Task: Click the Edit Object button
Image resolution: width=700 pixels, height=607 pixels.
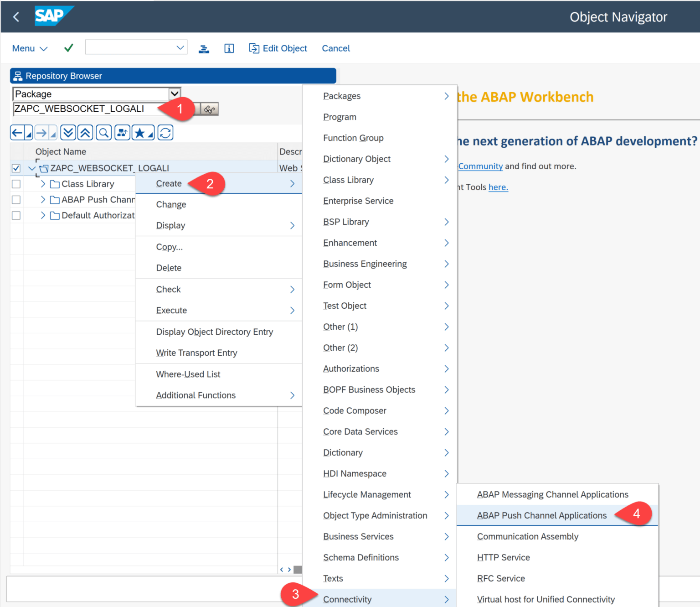Action: click(278, 48)
